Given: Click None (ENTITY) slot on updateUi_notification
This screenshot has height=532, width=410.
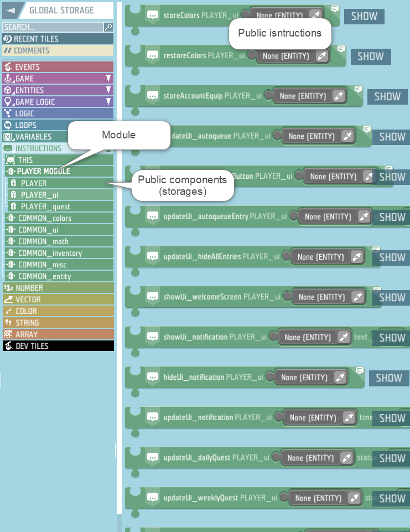Looking at the screenshot, I should coord(313,417).
